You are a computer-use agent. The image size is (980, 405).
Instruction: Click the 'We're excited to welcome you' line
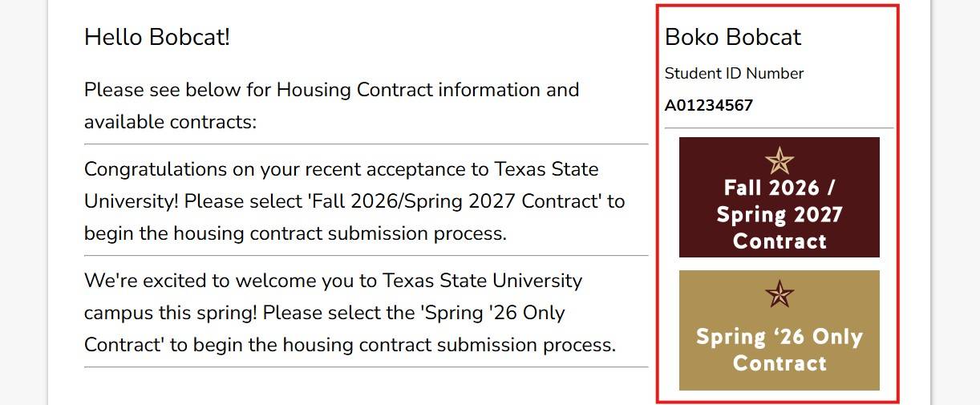pos(333,281)
